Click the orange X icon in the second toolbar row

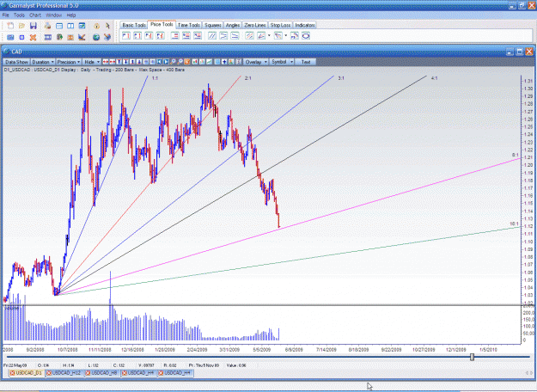click(33, 37)
